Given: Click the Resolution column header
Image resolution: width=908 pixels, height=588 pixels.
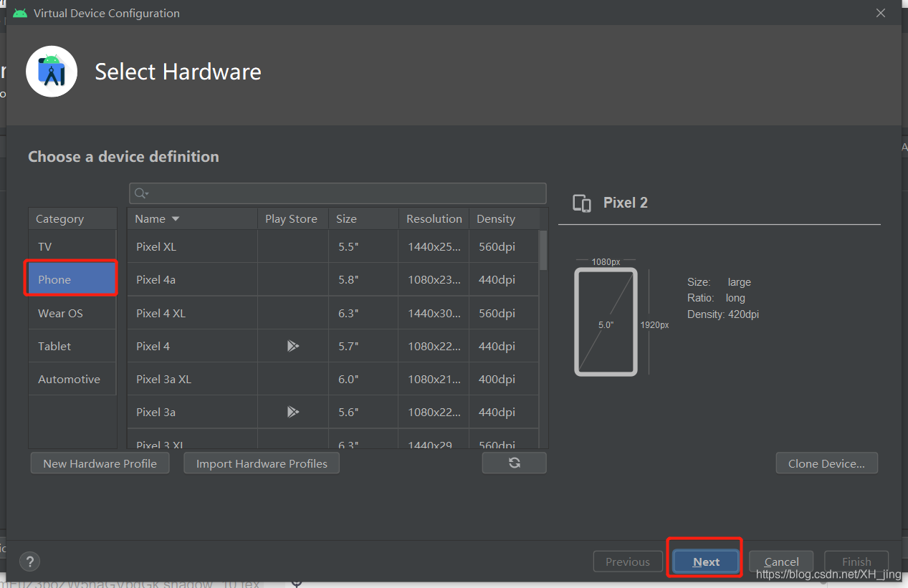Looking at the screenshot, I should click(x=434, y=219).
